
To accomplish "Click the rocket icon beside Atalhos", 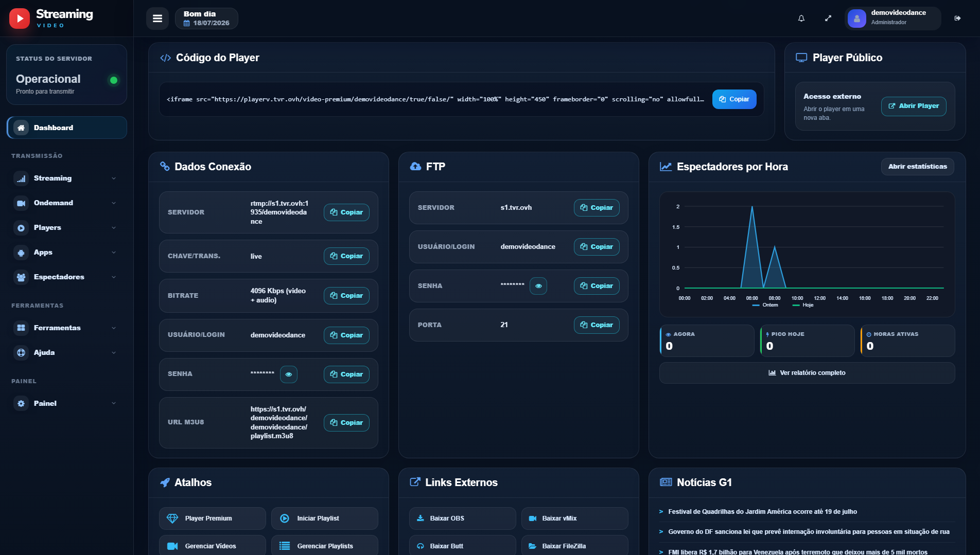I will [165, 482].
